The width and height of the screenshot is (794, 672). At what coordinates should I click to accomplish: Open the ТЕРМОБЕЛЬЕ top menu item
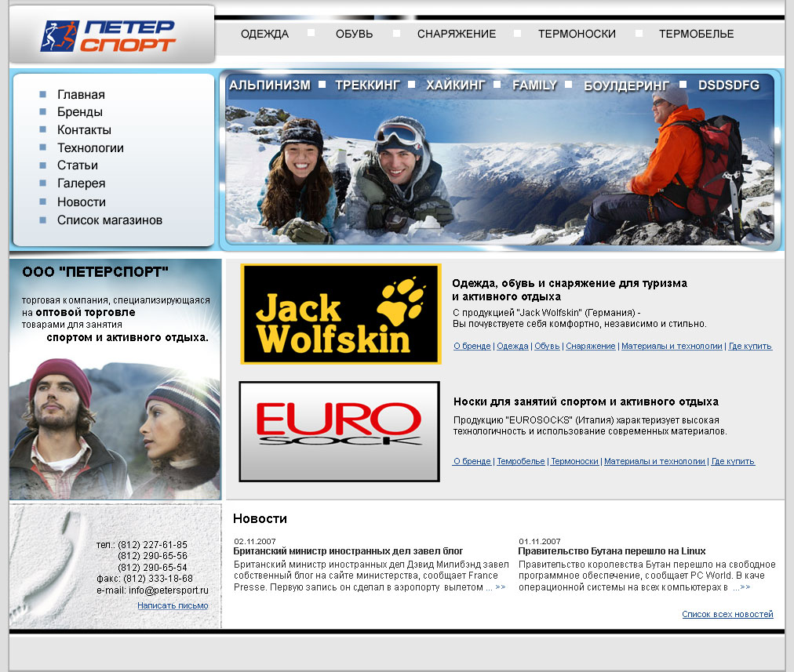coord(696,34)
